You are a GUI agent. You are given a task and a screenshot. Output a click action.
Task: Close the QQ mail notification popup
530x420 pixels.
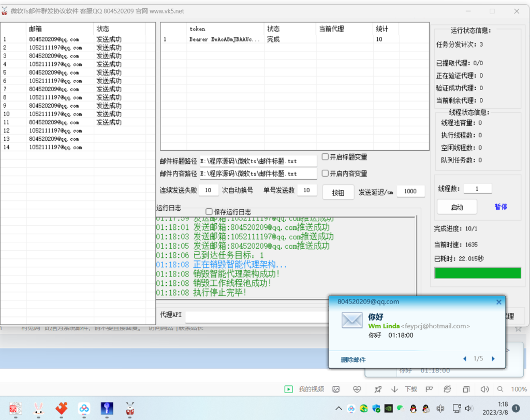click(x=499, y=302)
